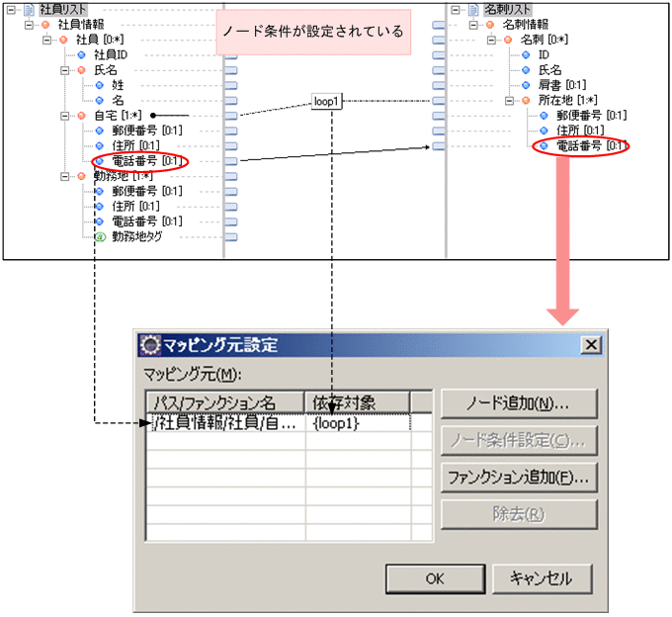Screen dimensions: 672x617
Task: Click the 名 node icon under 氏名
Action: (x=100, y=100)
